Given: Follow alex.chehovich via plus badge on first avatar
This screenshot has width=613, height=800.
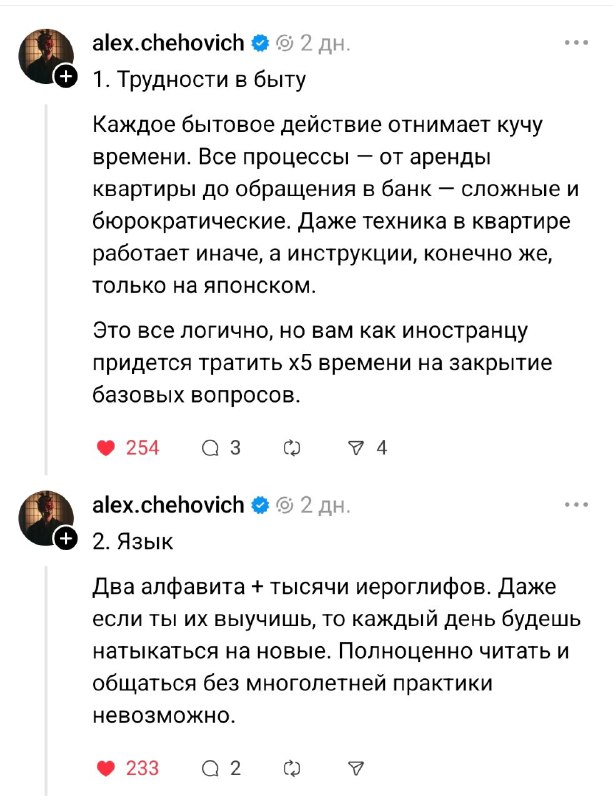Looking at the screenshot, I should click(x=65, y=77).
